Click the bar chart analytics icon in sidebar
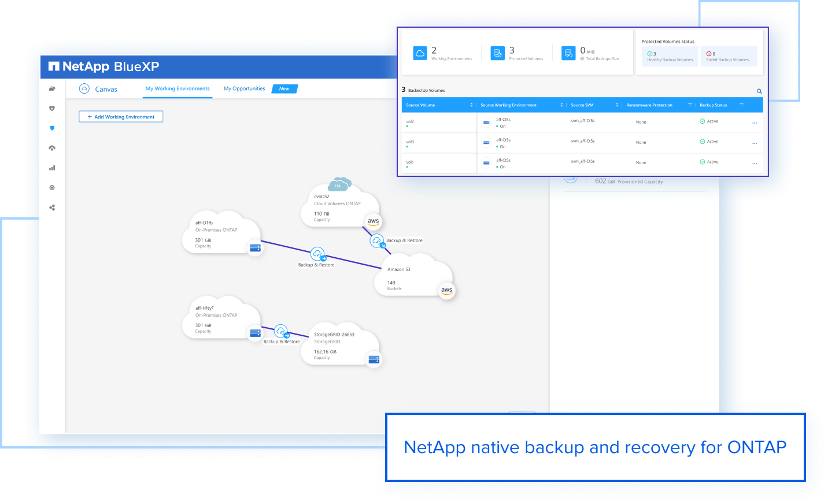This screenshot has width=828, height=504. click(52, 168)
